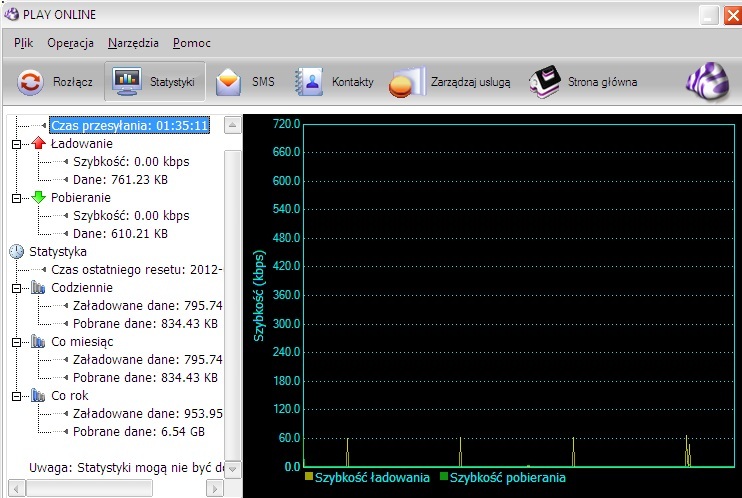Select the Statystyka tree item
This screenshot has width=742, height=498.
pyautogui.click(x=58, y=251)
